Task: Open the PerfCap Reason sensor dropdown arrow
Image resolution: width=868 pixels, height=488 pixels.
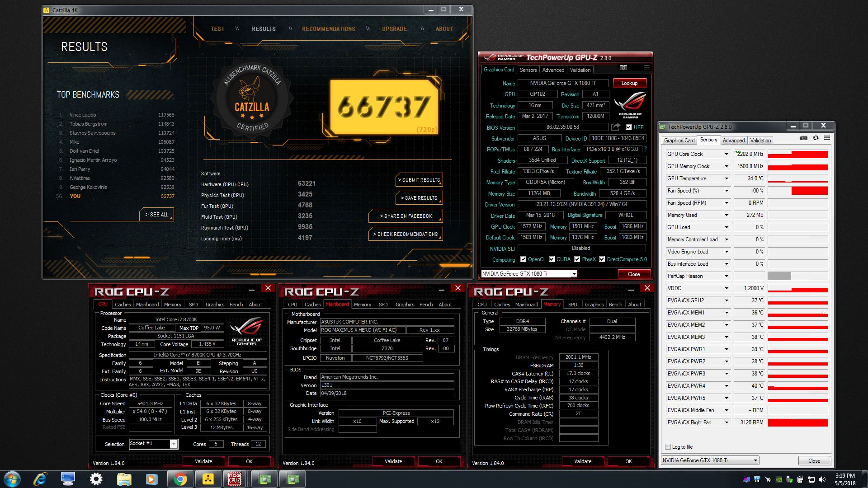Action: pyautogui.click(x=726, y=276)
